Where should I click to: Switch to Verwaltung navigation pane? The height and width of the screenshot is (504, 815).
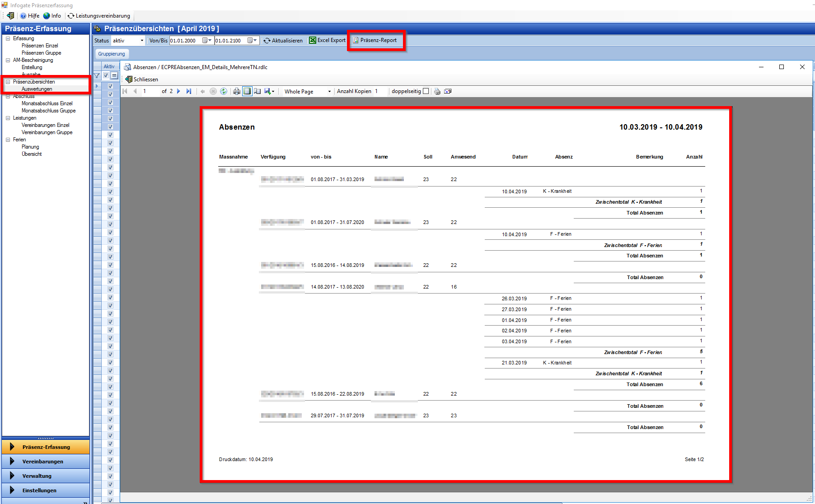tap(46, 476)
